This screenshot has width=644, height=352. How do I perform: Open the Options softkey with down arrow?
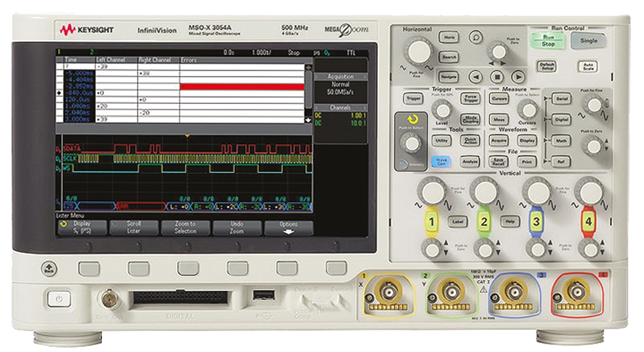[289, 227]
